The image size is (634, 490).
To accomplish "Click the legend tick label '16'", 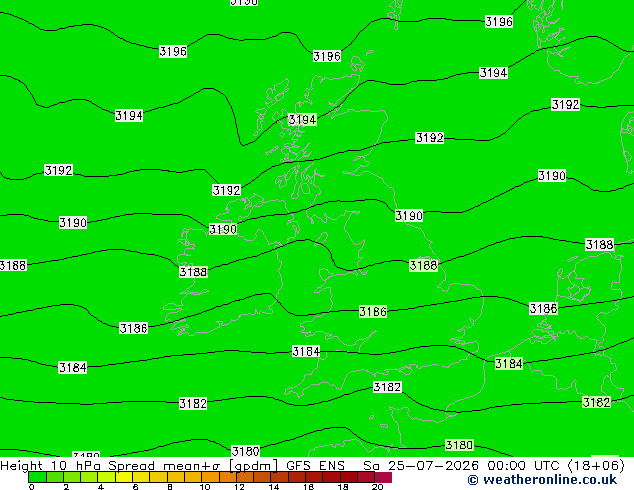I will 308,487.
